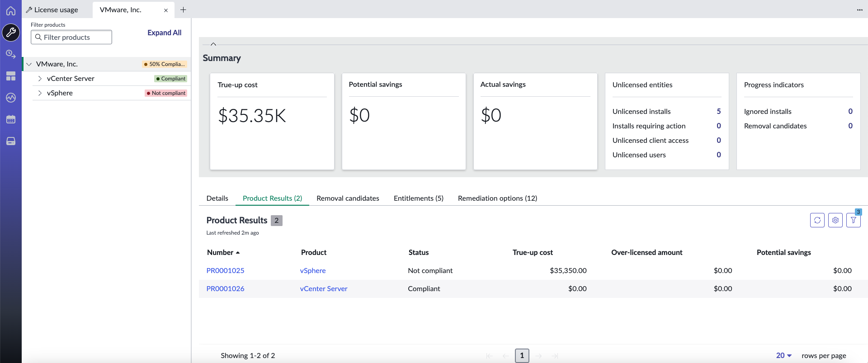Open the vCenter Server product link in table
This screenshot has height=363, width=868.
tap(324, 288)
